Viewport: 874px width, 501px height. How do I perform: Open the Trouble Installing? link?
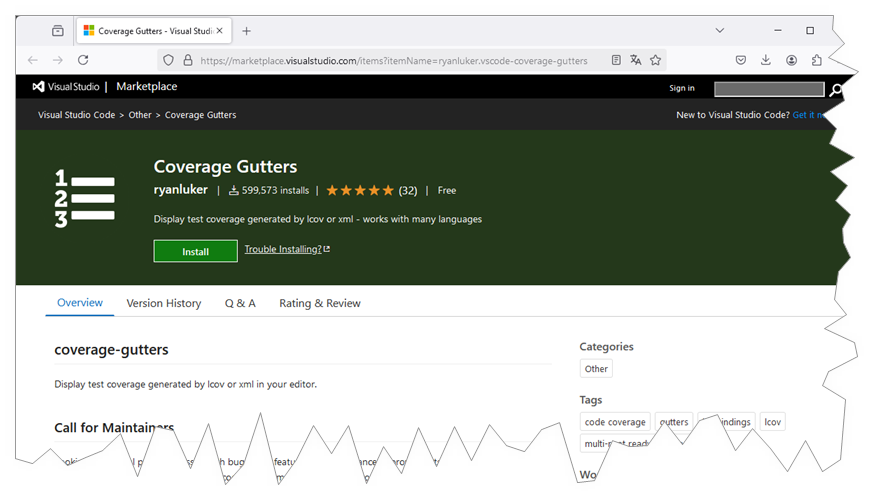pyautogui.click(x=287, y=249)
